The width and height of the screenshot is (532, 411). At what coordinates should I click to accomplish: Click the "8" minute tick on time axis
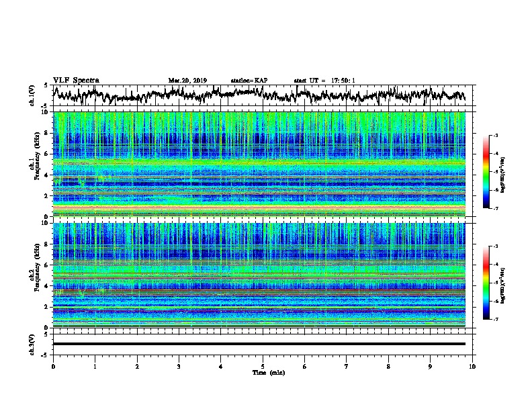coord(388,367)
